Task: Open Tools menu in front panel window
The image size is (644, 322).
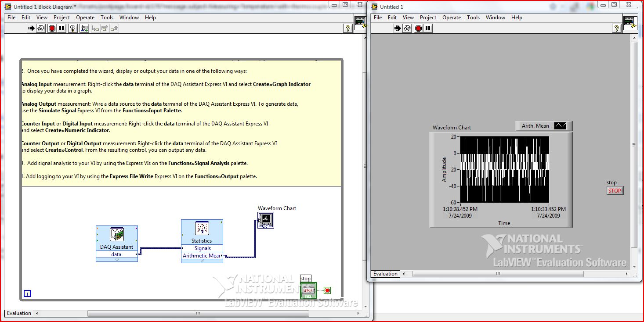Action: coord(473,18)
